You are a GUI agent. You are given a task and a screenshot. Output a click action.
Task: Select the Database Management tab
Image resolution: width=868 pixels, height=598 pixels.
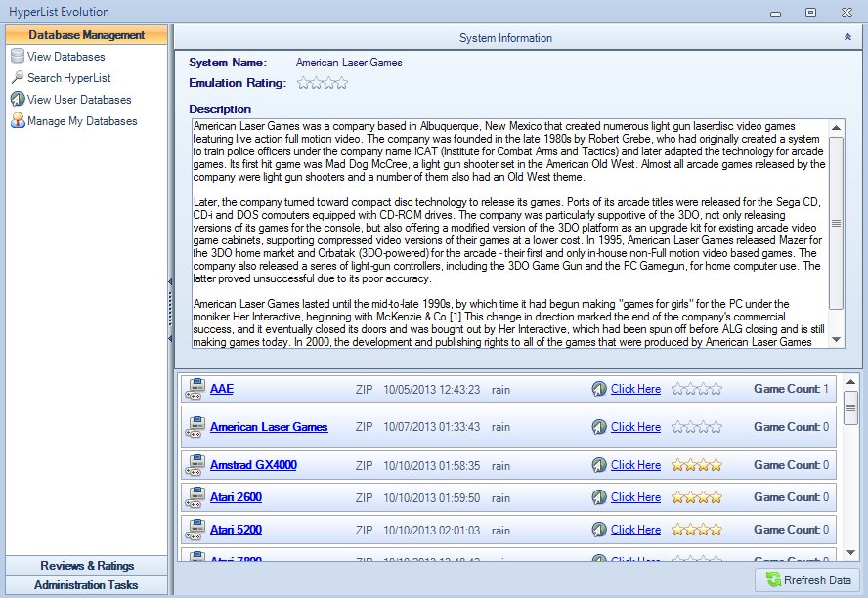(86, 35)
